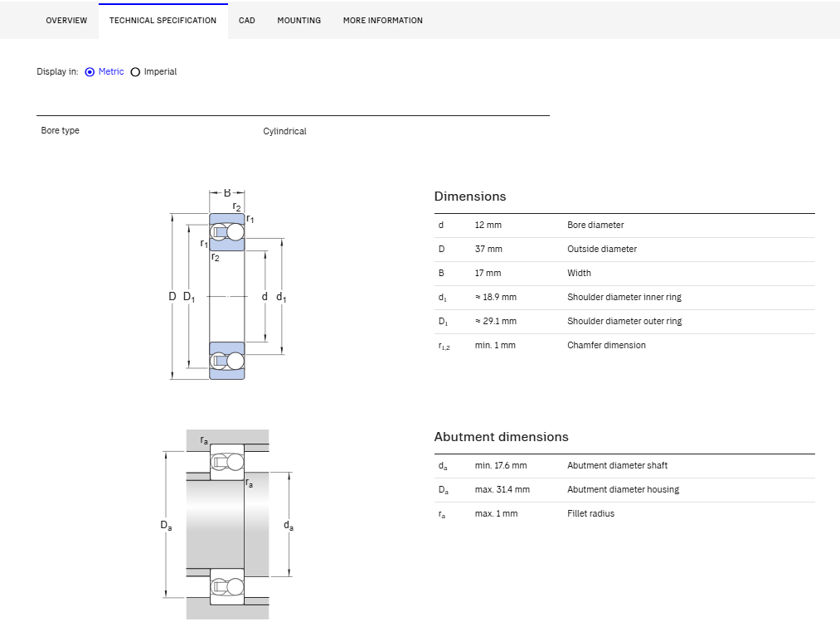
Task: Click the 'Bore type' label
Action: (x=60, y=130)
